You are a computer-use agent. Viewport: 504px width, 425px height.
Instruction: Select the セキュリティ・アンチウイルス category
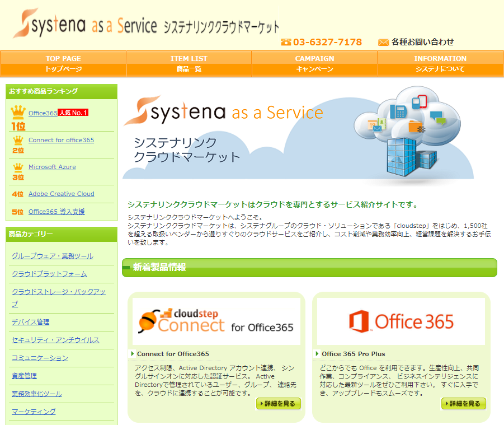point(55,340)
